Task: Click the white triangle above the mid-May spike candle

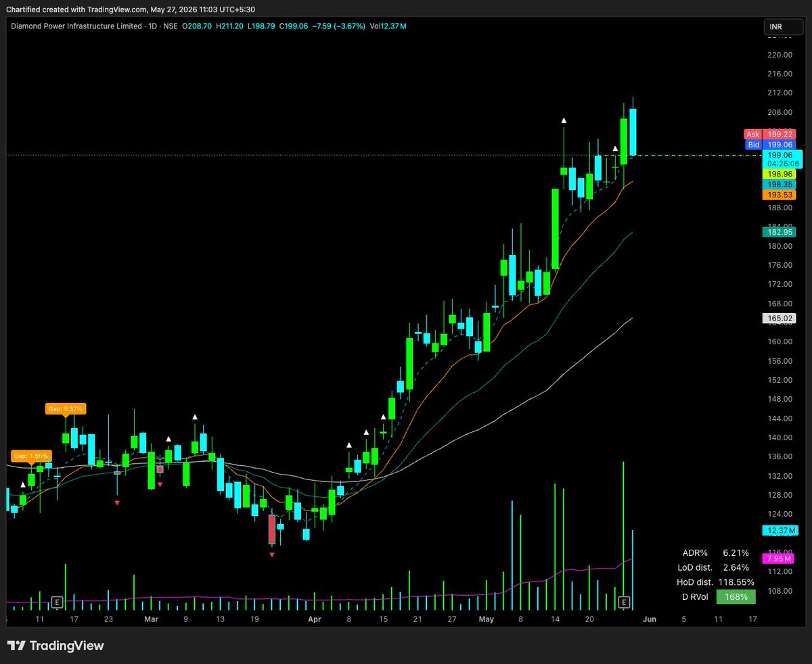Action: tap(563, 120)
